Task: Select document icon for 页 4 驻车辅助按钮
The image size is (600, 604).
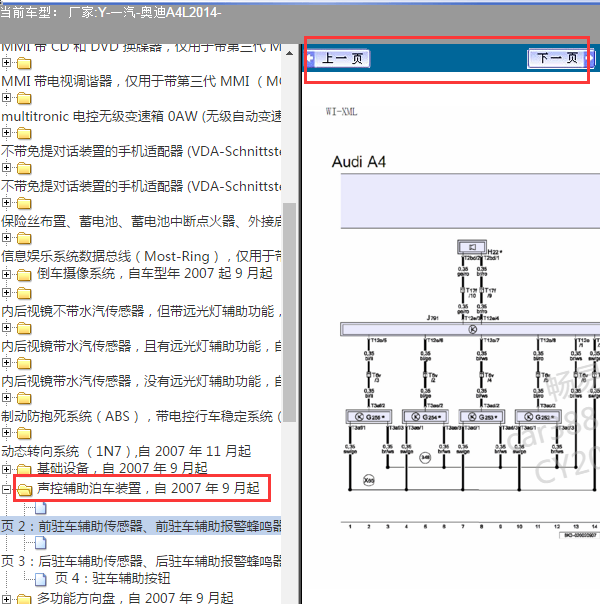Action: 41,579
